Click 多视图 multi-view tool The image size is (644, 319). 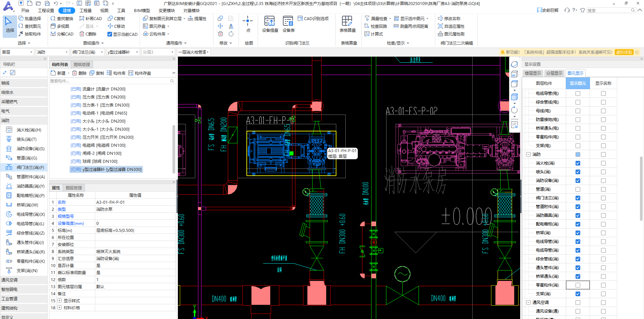point(60,26)
